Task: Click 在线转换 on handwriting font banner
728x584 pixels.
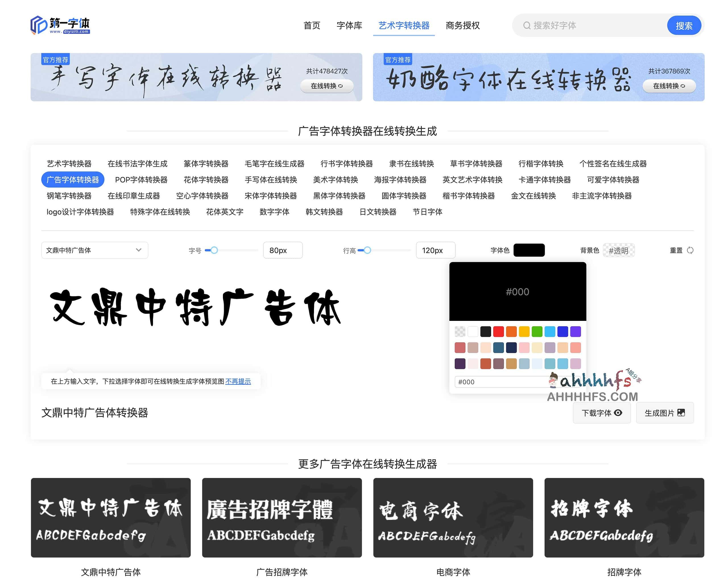Action: click(x=326, y=86)
